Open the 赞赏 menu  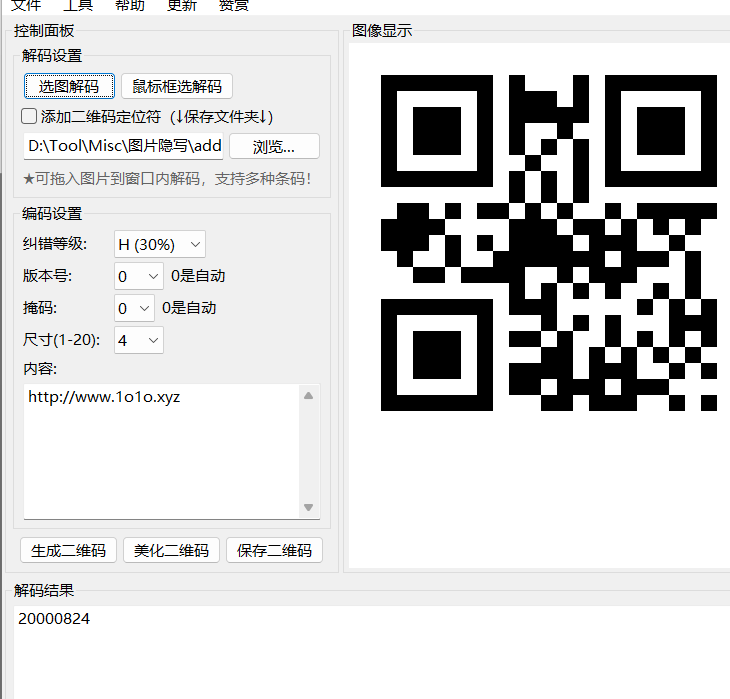pos(234,5)
